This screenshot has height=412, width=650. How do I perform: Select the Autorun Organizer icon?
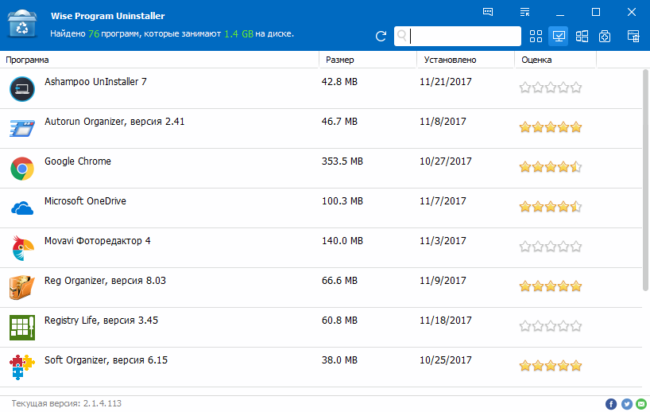(22, 128)
